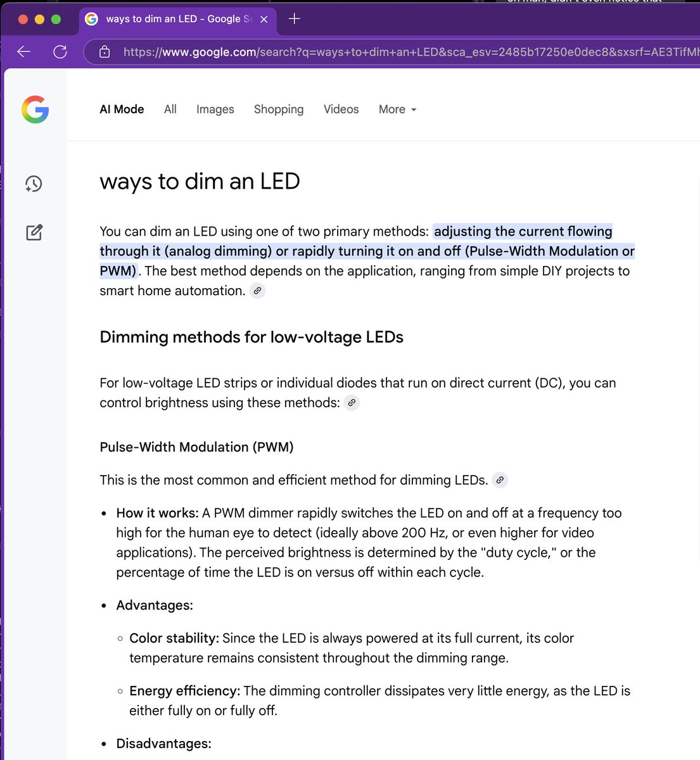Click the 'Energy efficiency:' sub-bullet label
700x760 pixels.
click(184, 691)
